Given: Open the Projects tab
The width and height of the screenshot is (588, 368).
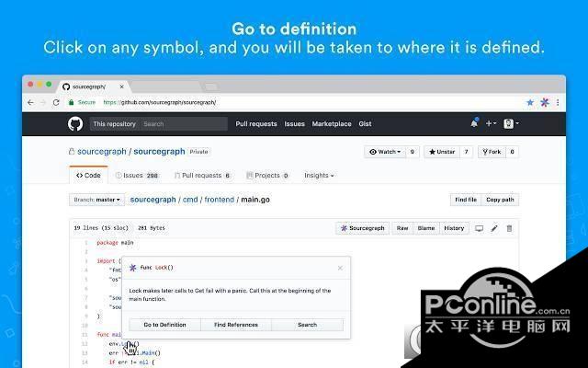Looking at the screenshot, I should (x=267, y=176).
